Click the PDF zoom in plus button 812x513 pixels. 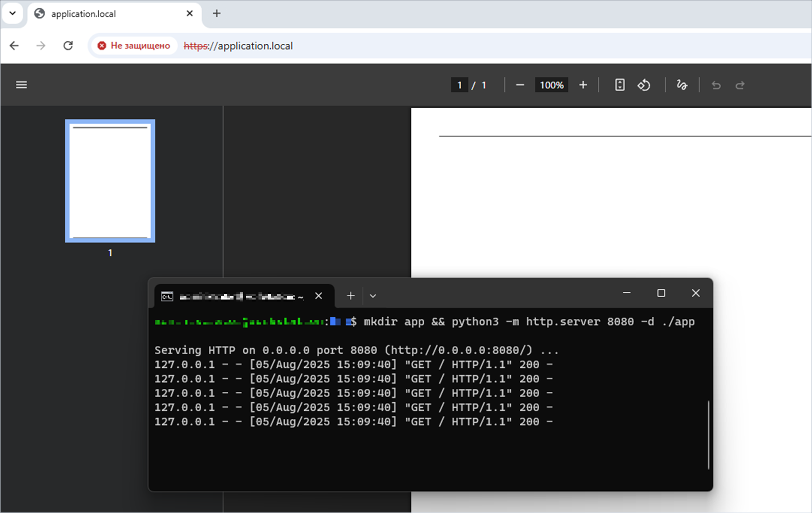click(583, 85)
